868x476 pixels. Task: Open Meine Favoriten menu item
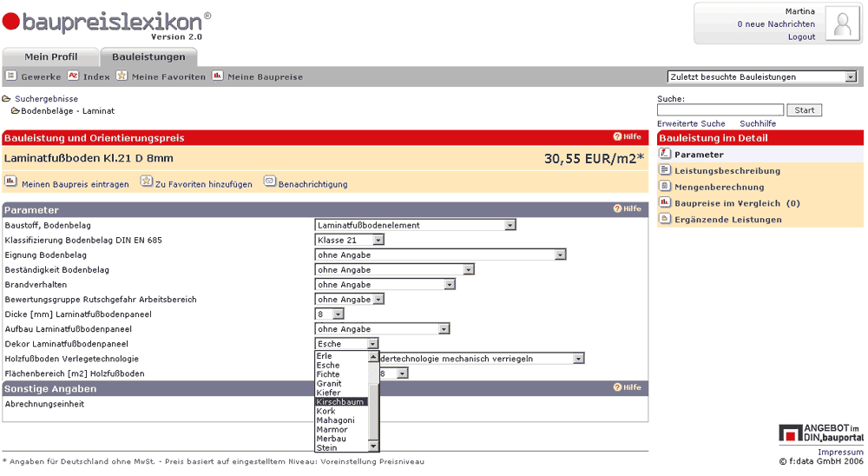(x=168, y=77)
